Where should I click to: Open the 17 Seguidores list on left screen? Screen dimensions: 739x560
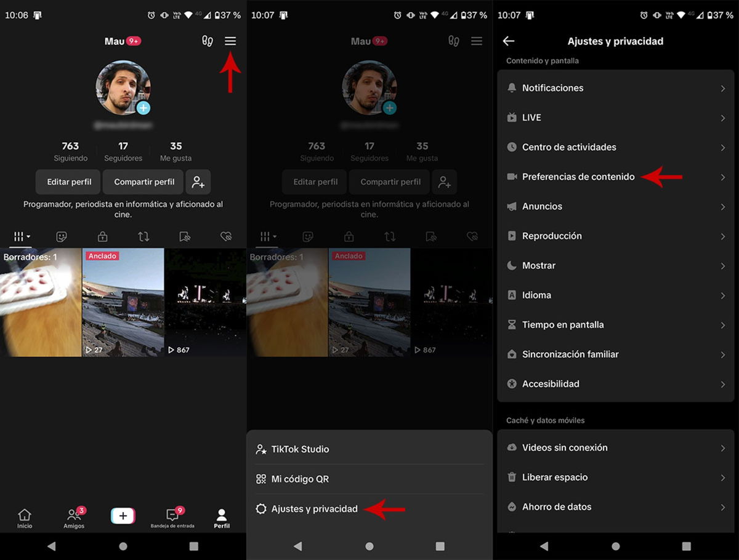(123, 151)
